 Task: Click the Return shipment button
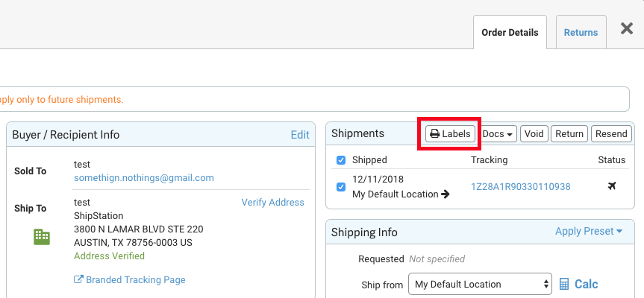point(569,134)
